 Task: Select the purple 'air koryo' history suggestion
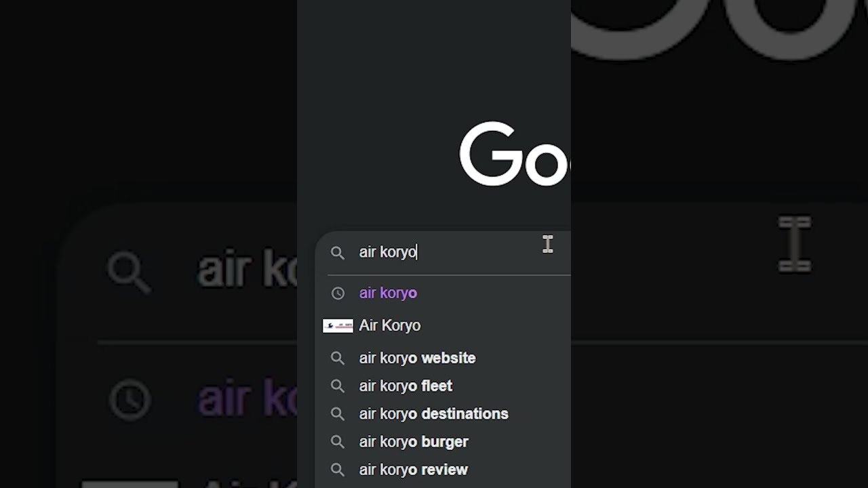388,293
